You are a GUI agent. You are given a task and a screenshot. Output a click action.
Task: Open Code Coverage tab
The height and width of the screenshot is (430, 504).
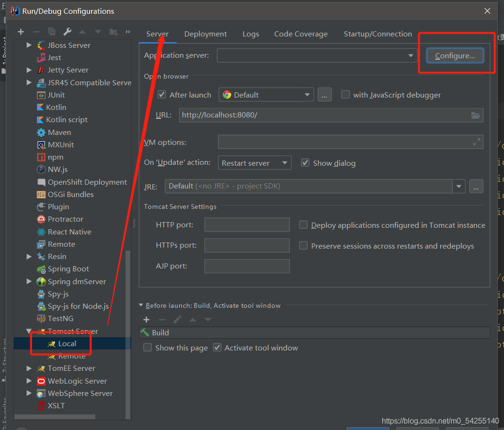pos(301,34)
